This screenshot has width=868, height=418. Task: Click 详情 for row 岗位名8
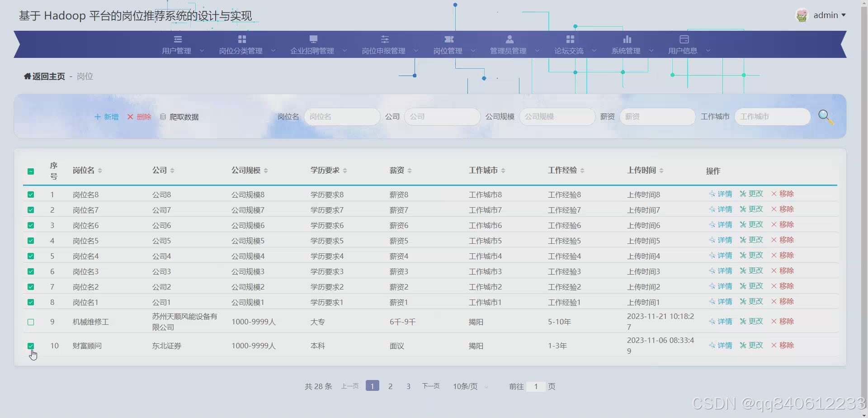click(721, 194)
